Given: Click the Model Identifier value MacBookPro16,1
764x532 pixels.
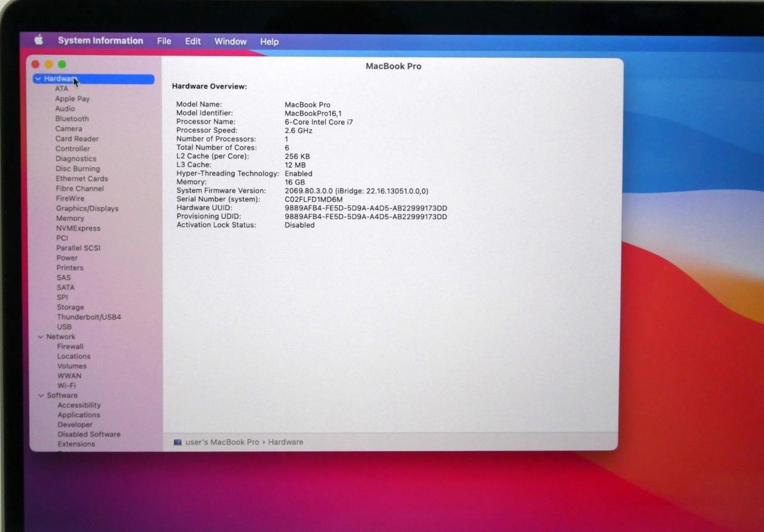Looking at the screenshot, I should coord(313,113).
